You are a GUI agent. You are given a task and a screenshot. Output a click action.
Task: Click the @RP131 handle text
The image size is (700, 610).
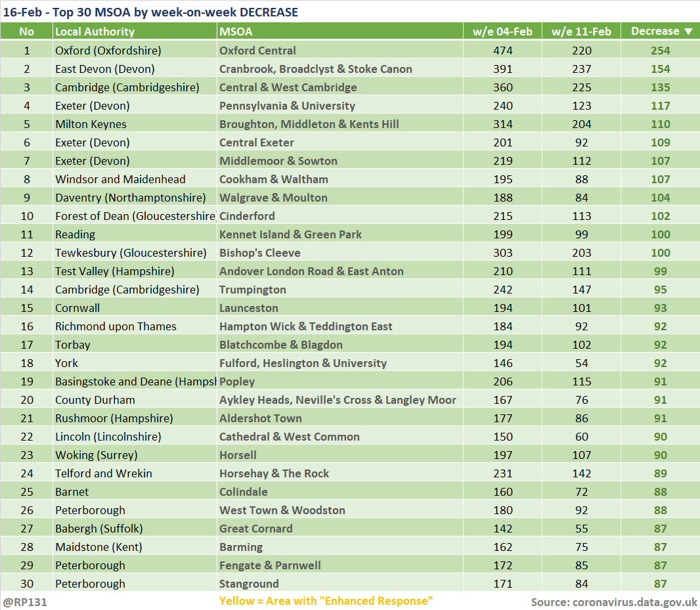click(x=24, y=601)
